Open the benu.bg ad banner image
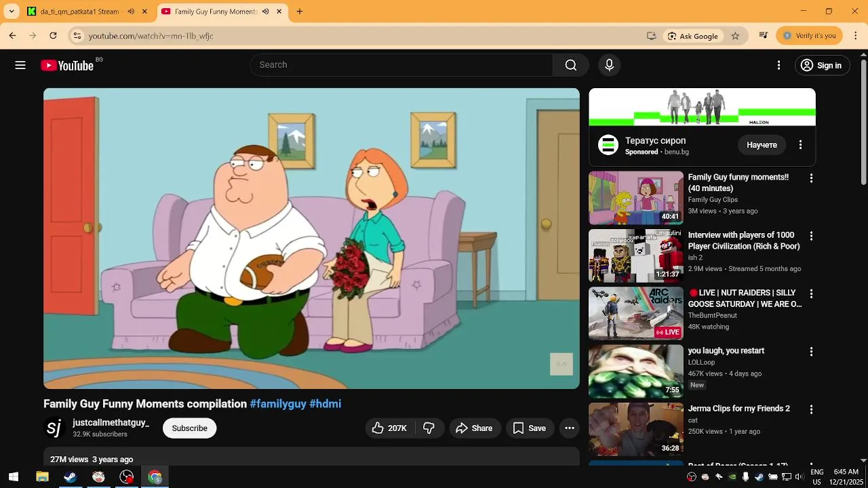 pyautogui.click(x=702, y=107)
